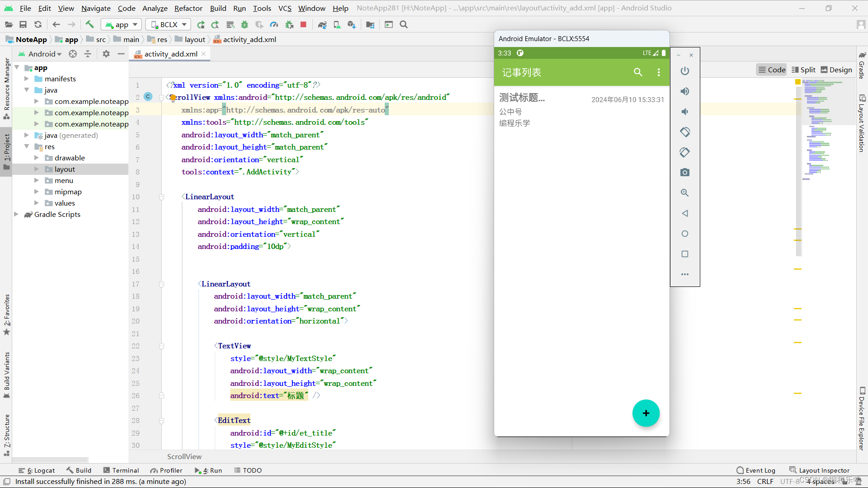Toggle fold marker at LinearLayout line 17

[161, 284]
